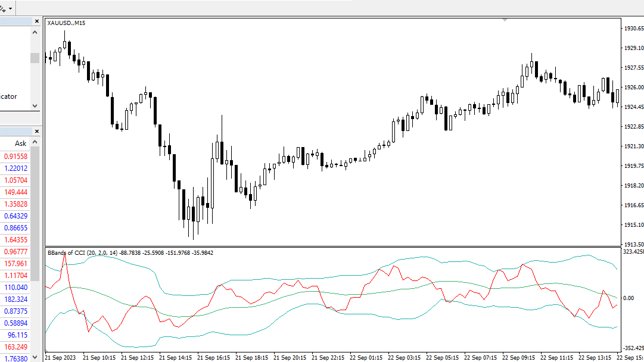Click the chart shift triangle marker
Viewport: 644px width, 362px height.
tap(505, 20)
